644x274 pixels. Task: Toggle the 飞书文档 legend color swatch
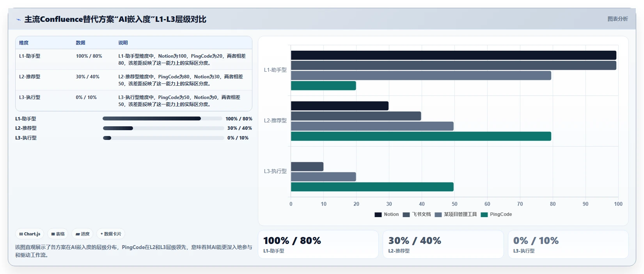pyautogui.click(x=406, y=214)
